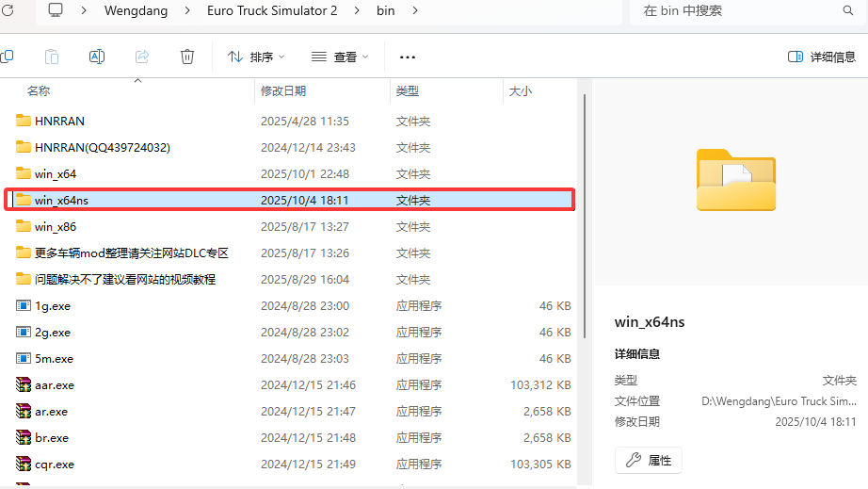The width and height of the screenshot is (868, 489).
Task: Select the win_x64 folder
Action: coord(56,174)
